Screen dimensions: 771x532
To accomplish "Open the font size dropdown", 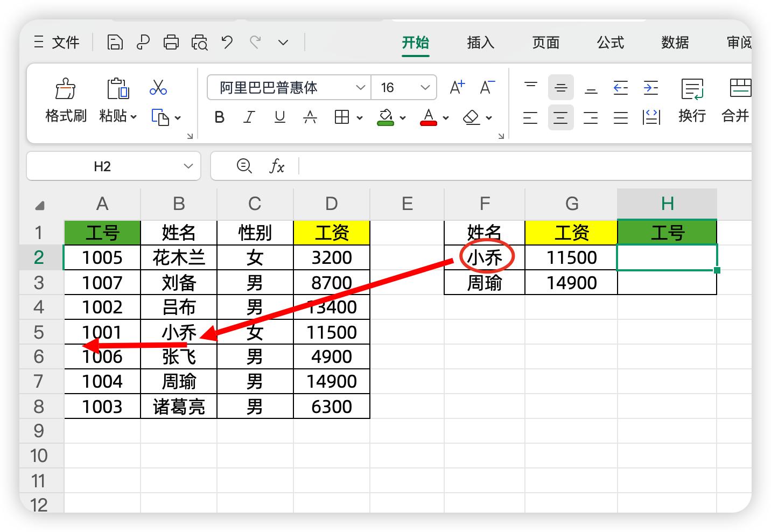I will pyautogui.click(x=425, y=87).
